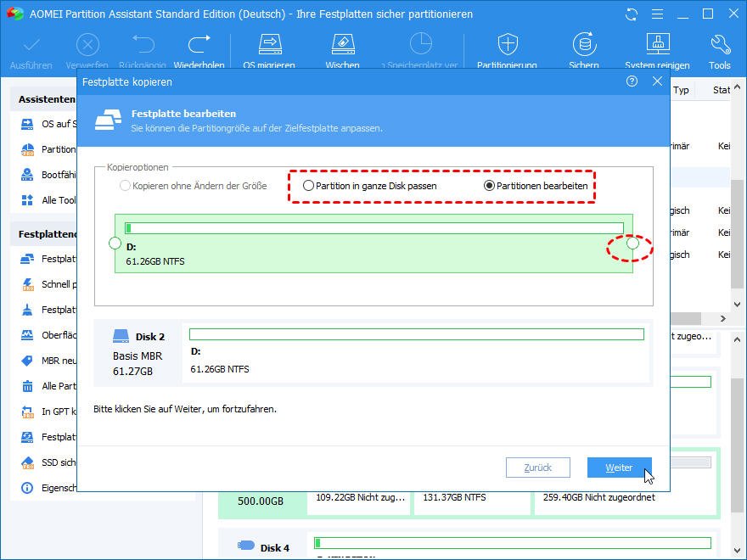This screenshot has height=560, width=747.
Task: Click the upper scrollbar up arrow
Action: [737, 87]
